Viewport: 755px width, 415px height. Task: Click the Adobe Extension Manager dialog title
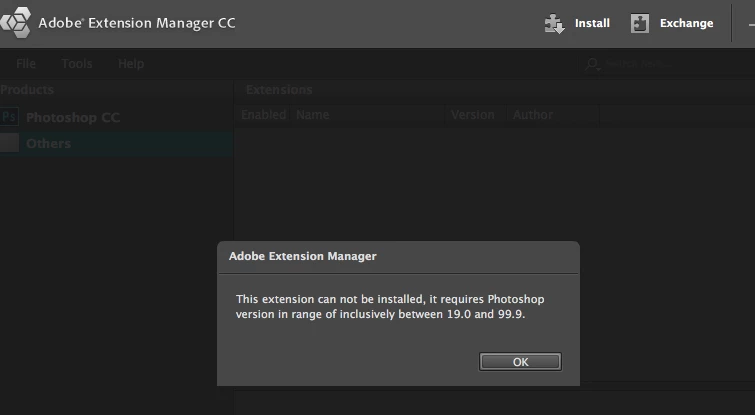tap(303, 256)
